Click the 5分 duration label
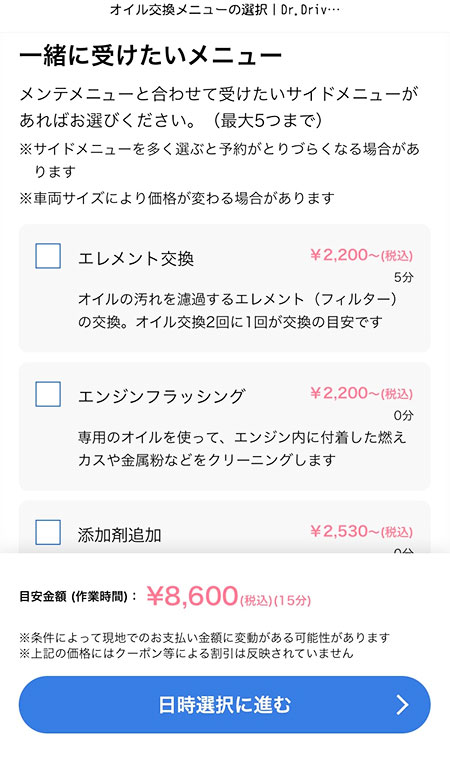Screen dimensions: 450x769 click(404, 278)
